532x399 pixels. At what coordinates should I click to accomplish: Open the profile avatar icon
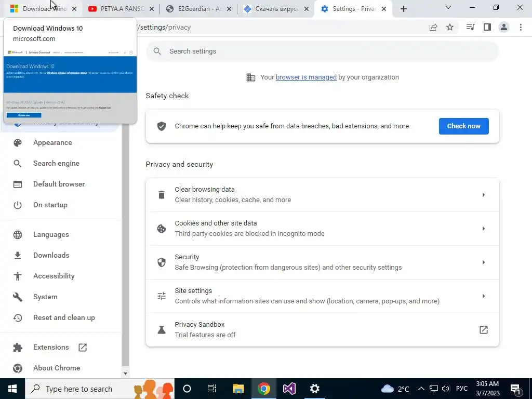coord(504,27)
